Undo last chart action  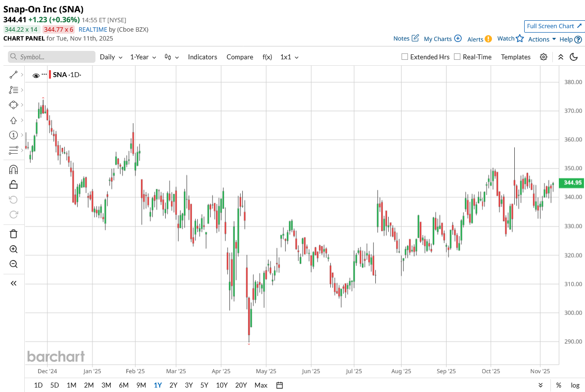point(13,200)
